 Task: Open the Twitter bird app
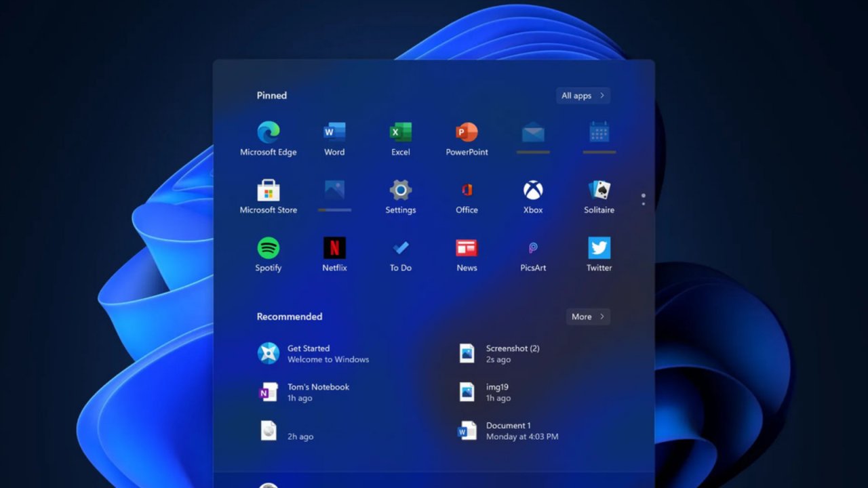pyautogui.click(x=599, y=248)
